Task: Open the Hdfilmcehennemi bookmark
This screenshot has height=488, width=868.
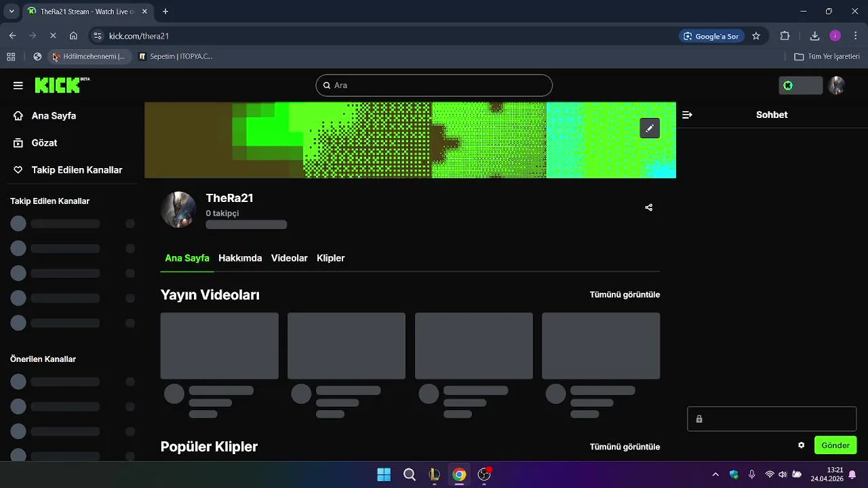Action: coord(89,57)
